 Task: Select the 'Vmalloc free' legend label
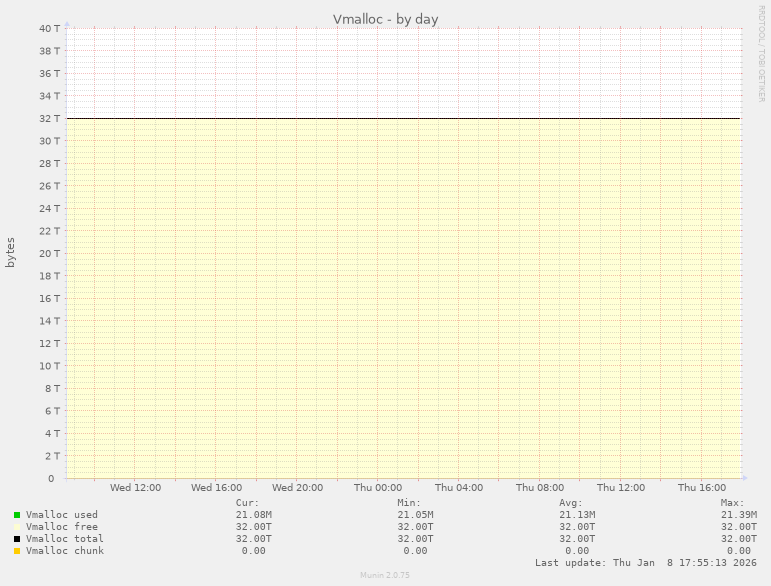pyautogui.click(x=62, y=527)
